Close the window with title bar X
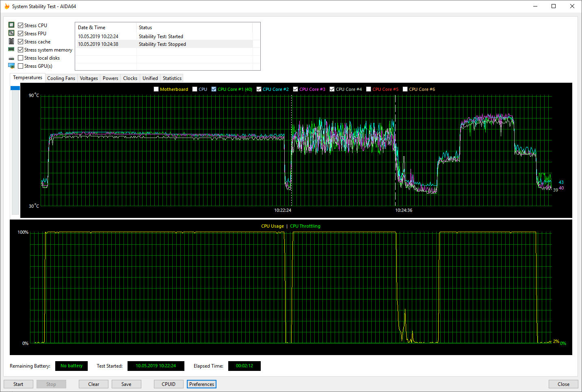The width and height of the screenshot is (582, 392). pyautogui.click(x=572, y=6)
